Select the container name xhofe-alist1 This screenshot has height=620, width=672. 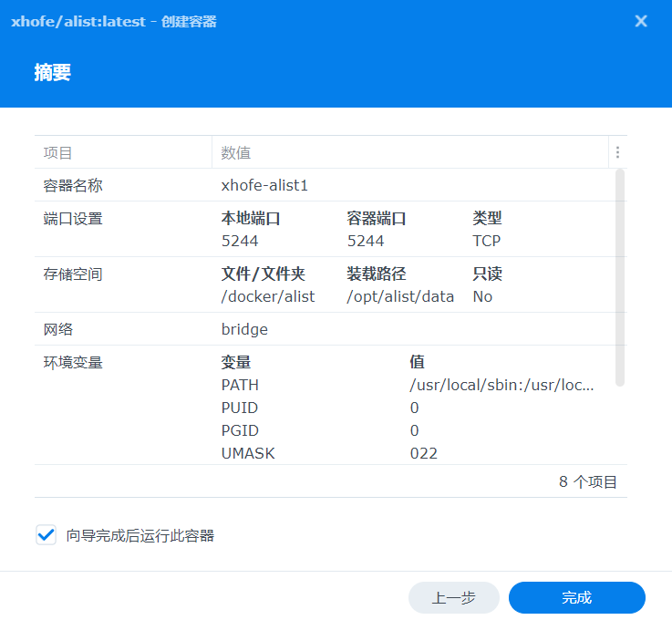tap(264, 185)
